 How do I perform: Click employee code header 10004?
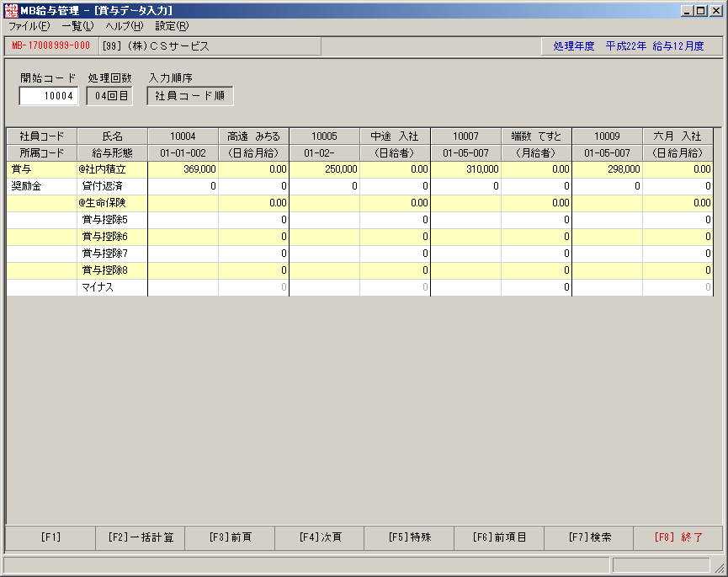(x=183, y=136)
